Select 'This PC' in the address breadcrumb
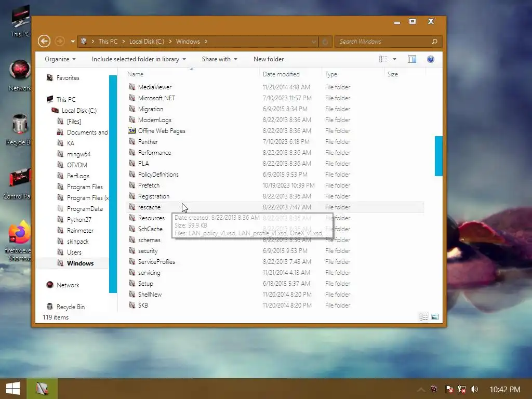Image resolution: width=532 pixels, height=399 pixels. point(108,42)
